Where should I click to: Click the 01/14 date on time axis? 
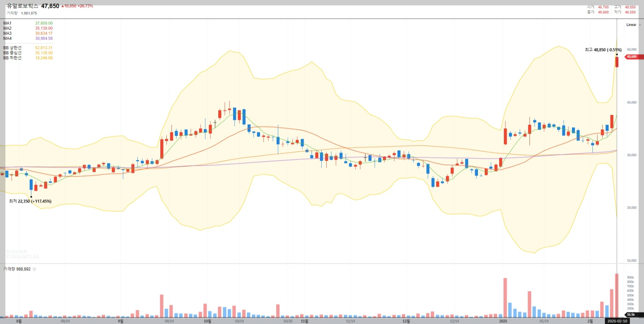[x=544, y=321]
